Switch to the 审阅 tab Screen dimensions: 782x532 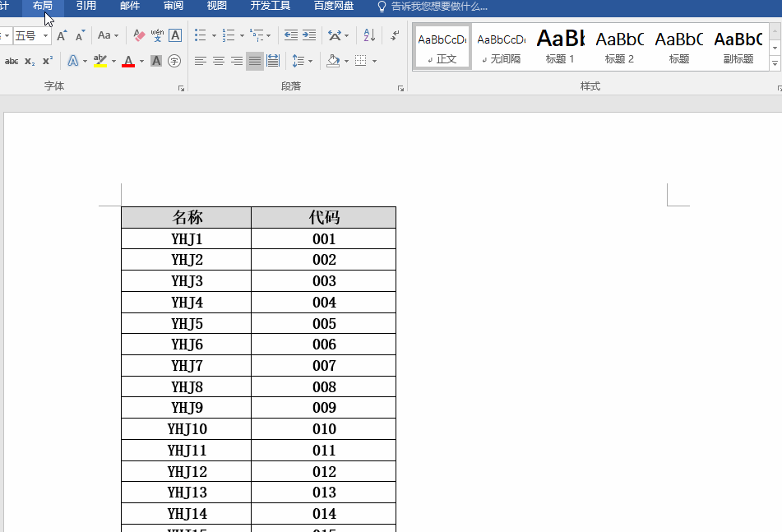tap(173, 6)
